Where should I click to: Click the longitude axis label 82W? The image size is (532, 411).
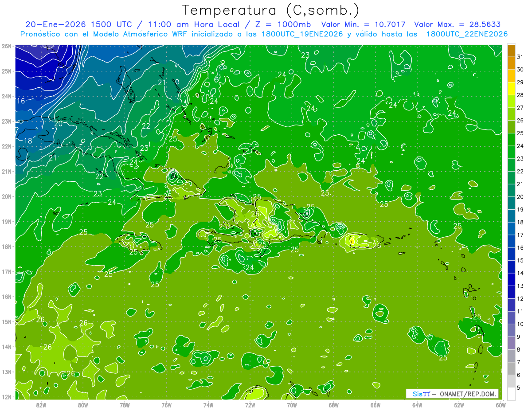click(41, 405)
